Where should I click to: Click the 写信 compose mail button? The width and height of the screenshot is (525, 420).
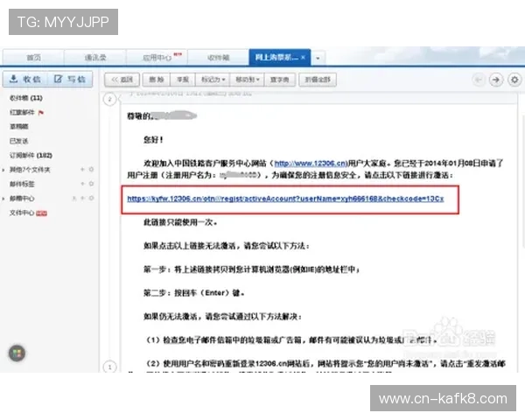point(70,80)
